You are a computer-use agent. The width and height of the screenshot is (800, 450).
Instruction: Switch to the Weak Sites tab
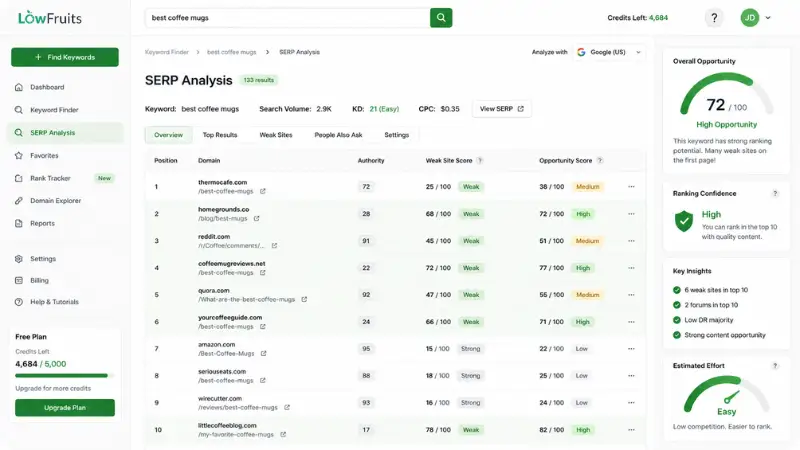[276, 135]
